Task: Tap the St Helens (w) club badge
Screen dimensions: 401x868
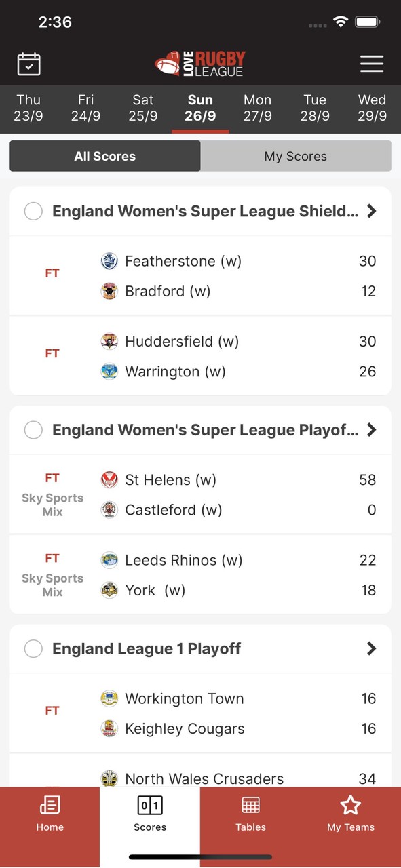Action: pos(109,479)
